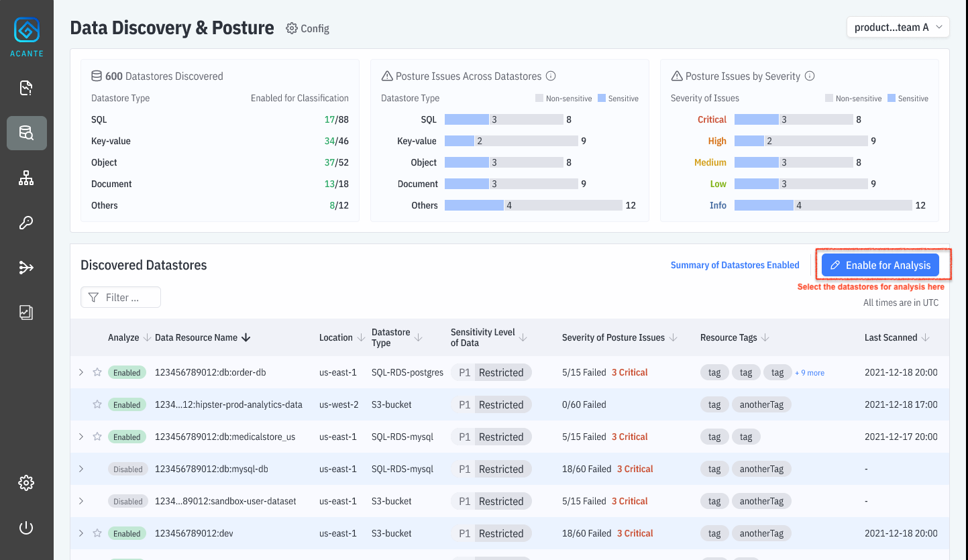Click Medium severity label
The width and height of the screenshot is (968, 560).
pyautogui.click(x=710, y=162)
